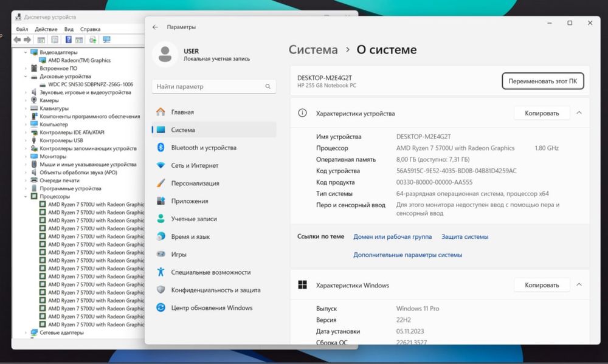Open Учетные записи settings

214,219
